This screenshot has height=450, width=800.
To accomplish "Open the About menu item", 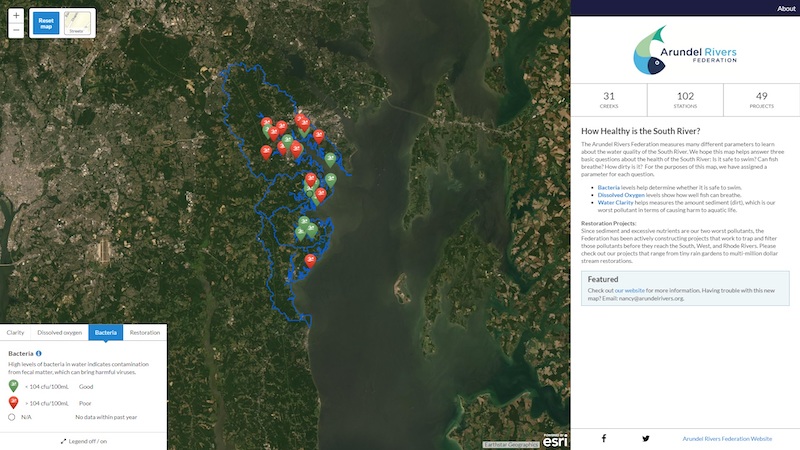I will (786, 8).
